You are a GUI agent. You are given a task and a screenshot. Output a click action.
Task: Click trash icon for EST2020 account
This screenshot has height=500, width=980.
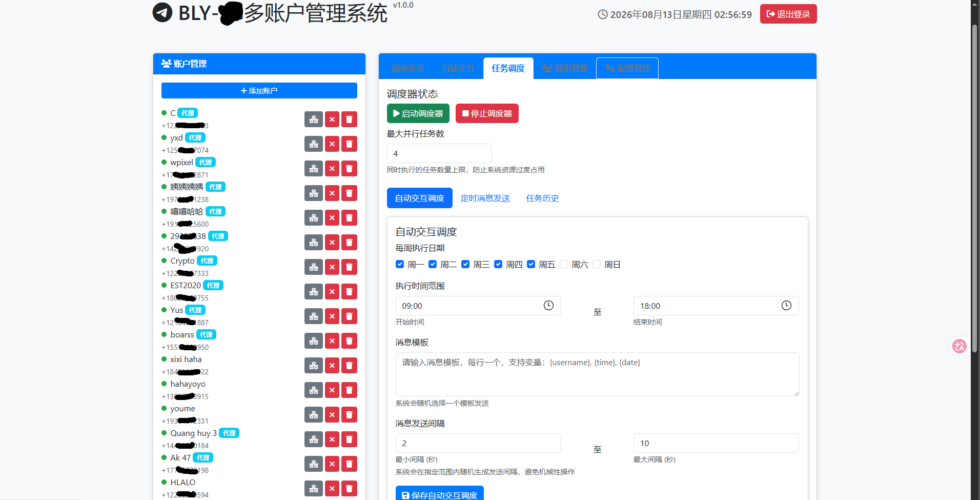click(349, 292)
